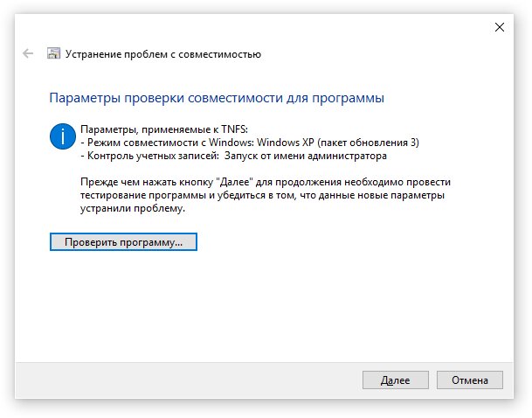Click the paragraph beginning "Прежде чем нажать кнопку"

(x=266, y=195)
